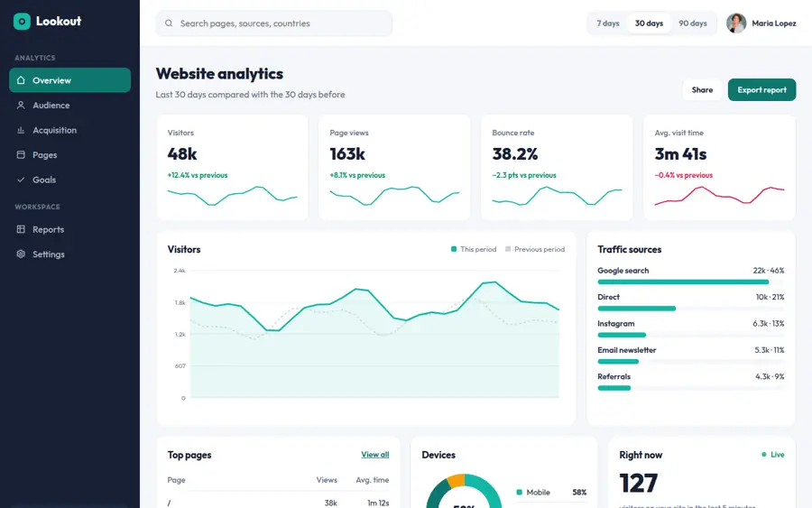Toggle the This period legend item

(474, 249)
